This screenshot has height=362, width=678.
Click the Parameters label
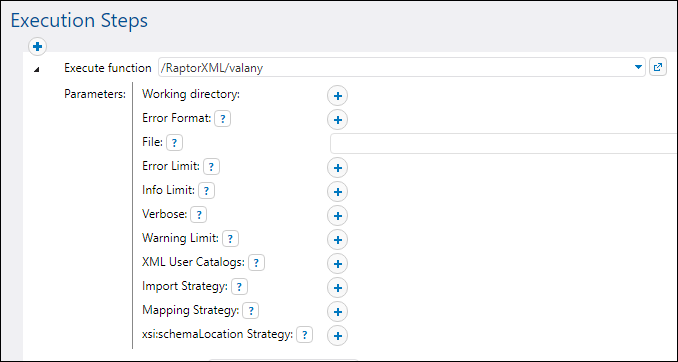pyautogui.click(x=95, y=94)
